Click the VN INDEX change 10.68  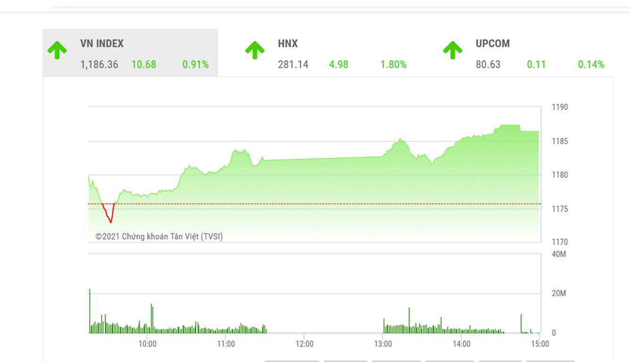click(x=143, y=65)
